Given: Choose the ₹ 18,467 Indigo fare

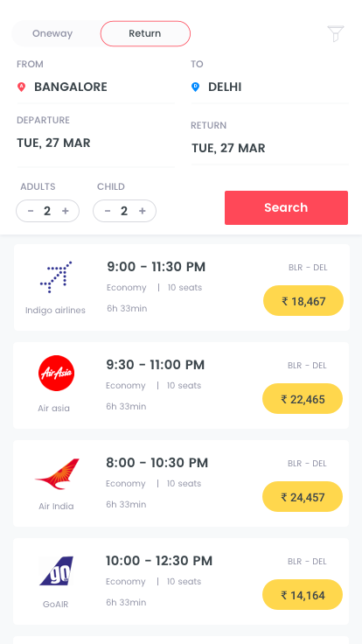Looking at the screenshot, I should 303,301.
